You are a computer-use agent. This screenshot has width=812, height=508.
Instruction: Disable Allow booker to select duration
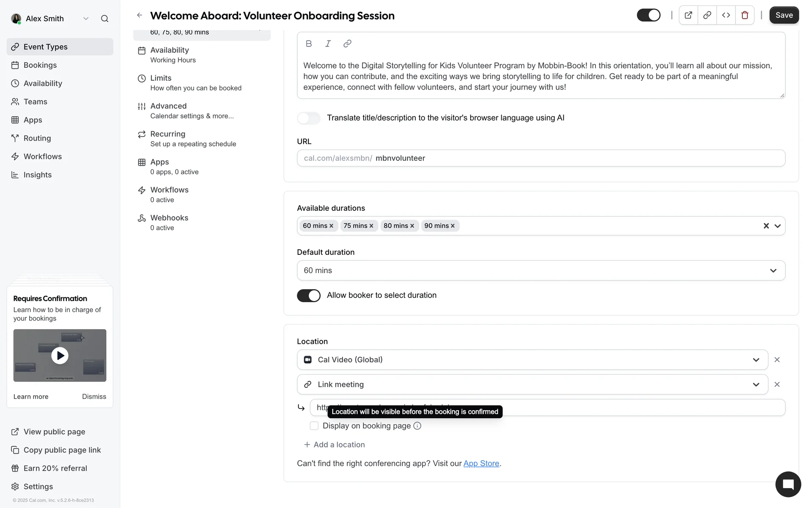(x=309, y=295)
